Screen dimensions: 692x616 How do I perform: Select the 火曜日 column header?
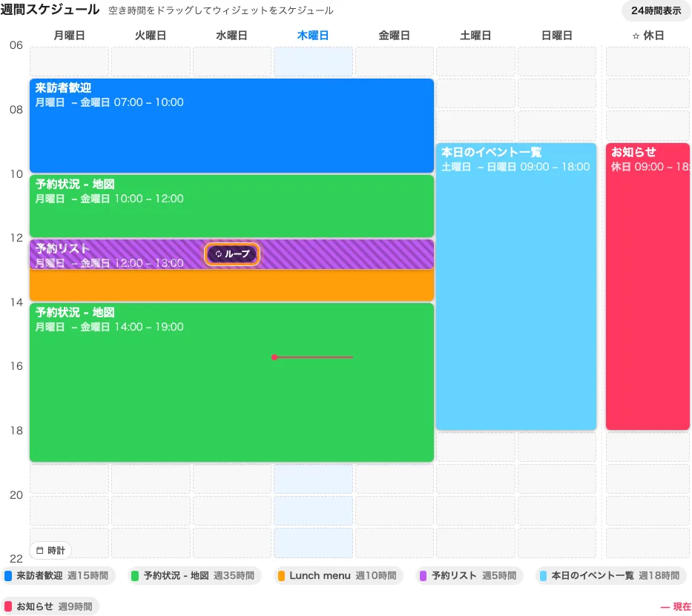(x=151, y=36)
